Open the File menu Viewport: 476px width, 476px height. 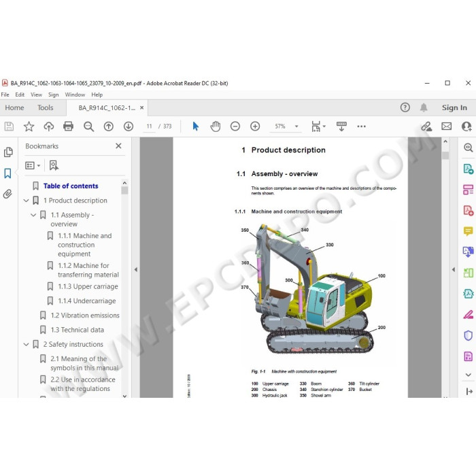pos(5,95)
